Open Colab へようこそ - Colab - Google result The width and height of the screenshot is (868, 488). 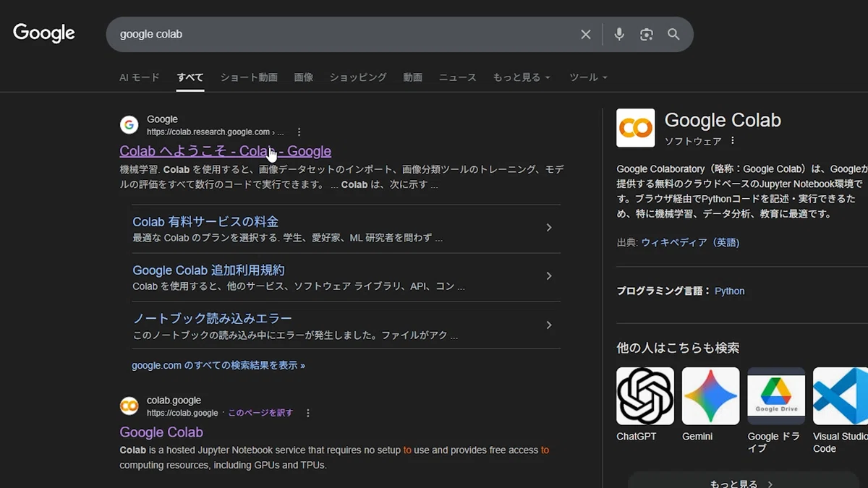[x=226, y=151]
